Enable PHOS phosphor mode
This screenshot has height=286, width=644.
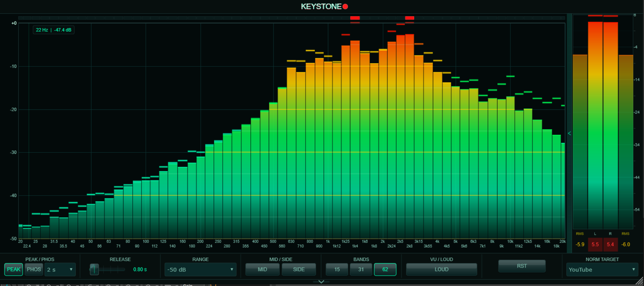(x=34, y=269)
